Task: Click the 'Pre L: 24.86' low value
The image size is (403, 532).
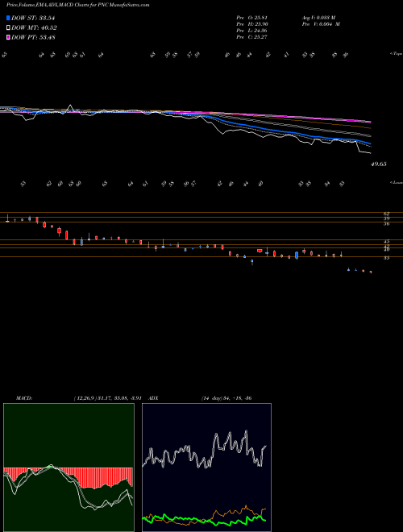Action: click(x=252, y=31)
